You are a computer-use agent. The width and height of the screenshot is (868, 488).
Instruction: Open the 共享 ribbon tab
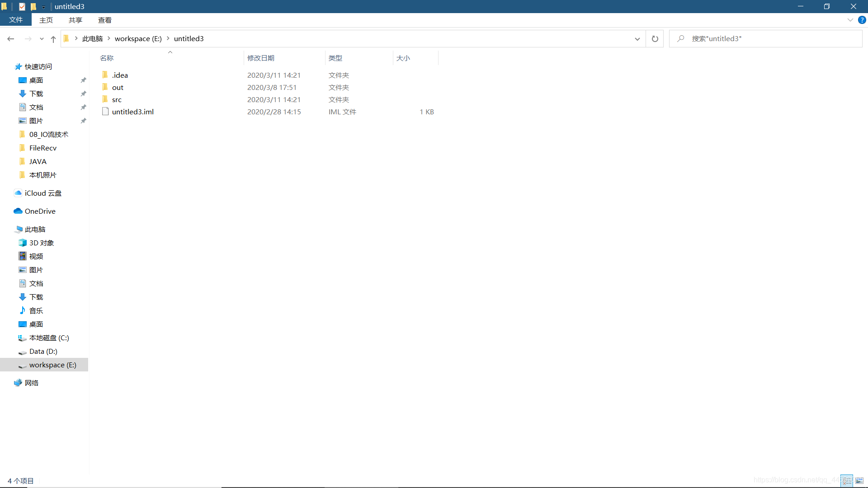pos(75,20)
